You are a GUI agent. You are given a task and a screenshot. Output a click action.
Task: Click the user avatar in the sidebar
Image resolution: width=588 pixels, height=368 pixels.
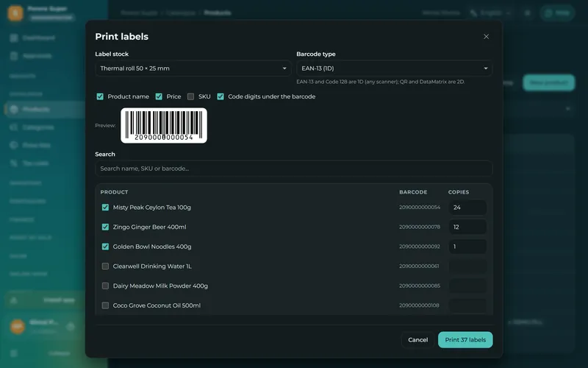(x=17, y=326)
